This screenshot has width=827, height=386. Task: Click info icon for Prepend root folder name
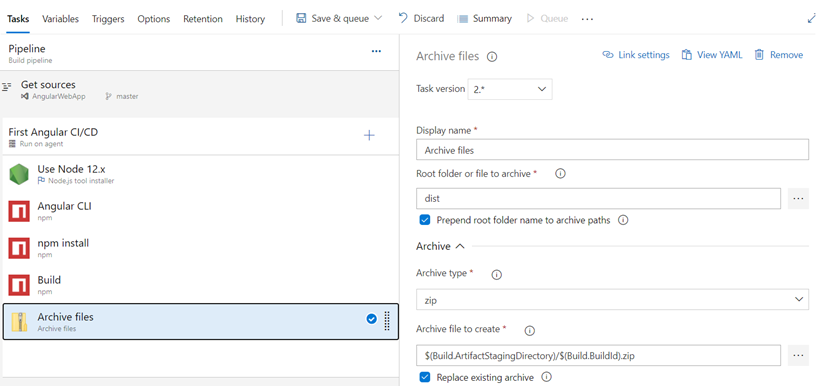coord(623,220)
